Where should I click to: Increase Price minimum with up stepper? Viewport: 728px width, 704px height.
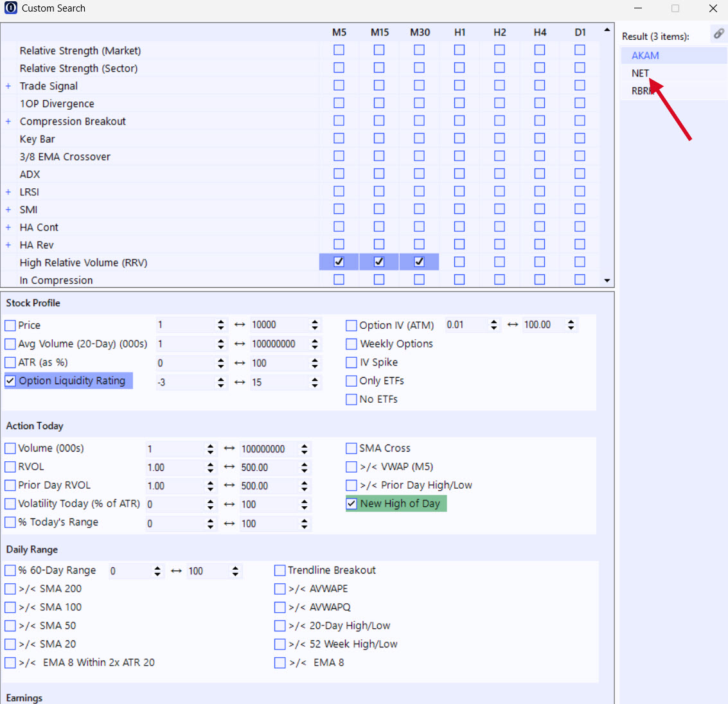[221, 322]
